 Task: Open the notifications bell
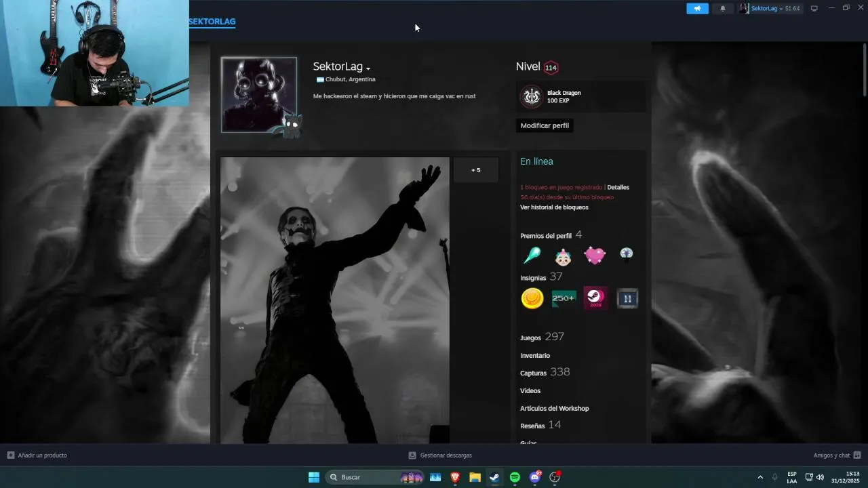click(722, 8)
